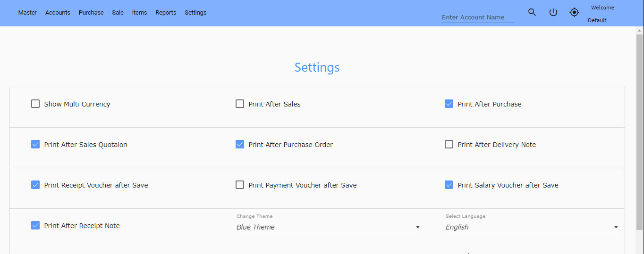Click the search magnifier icon
The image size is (644, 254).
(x=532, y=13)
